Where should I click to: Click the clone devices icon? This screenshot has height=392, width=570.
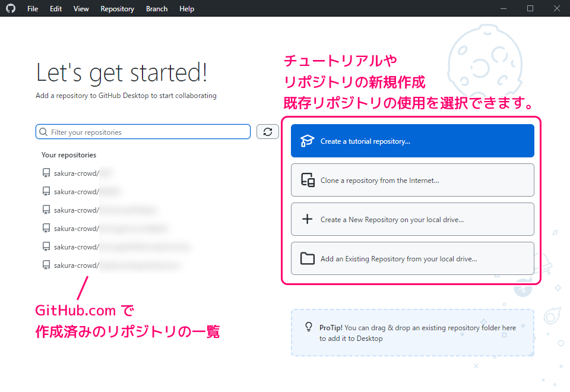[308, 180]
